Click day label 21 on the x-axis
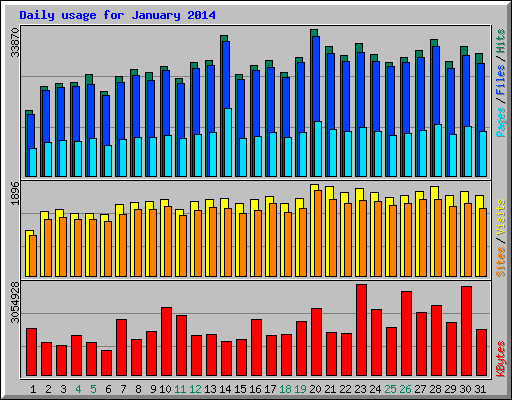 tap(330, 389)
